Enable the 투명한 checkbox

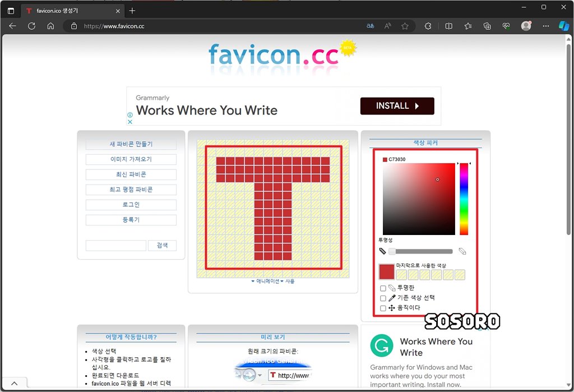pos(383,288)
